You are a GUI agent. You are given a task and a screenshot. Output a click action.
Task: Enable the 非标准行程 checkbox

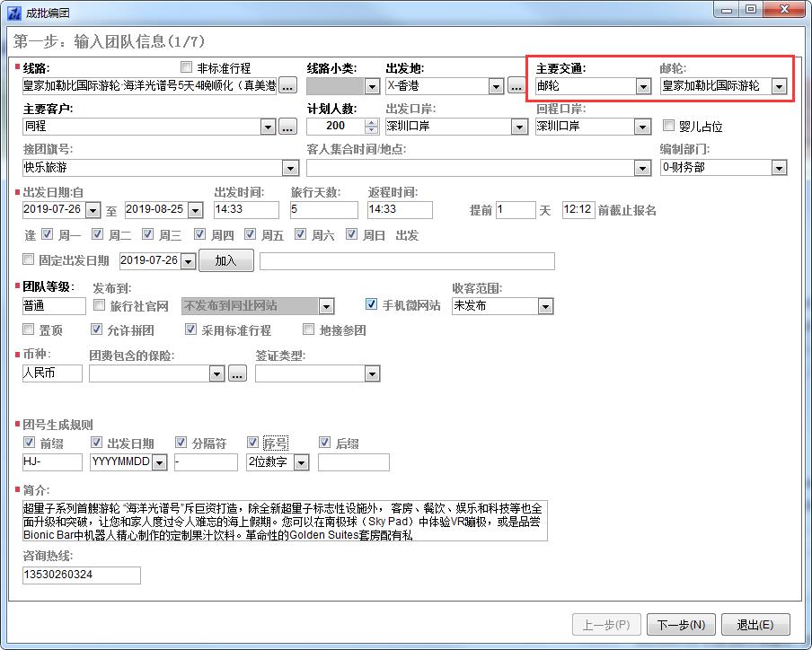187,67
